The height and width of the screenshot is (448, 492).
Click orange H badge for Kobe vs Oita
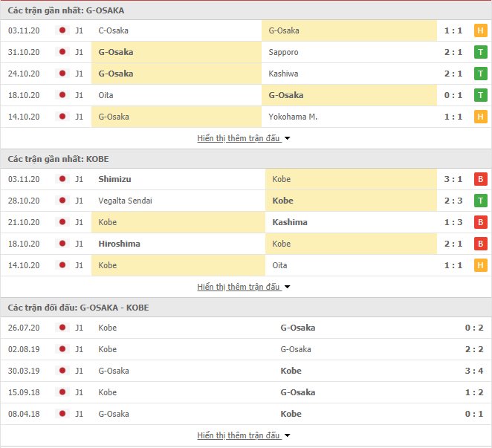[x=480, y=265]
